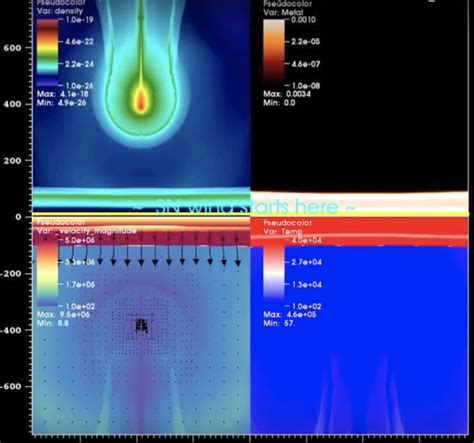
Task: Click the velocity_magnitude legend color bar
Action: [x=47, y=273]
